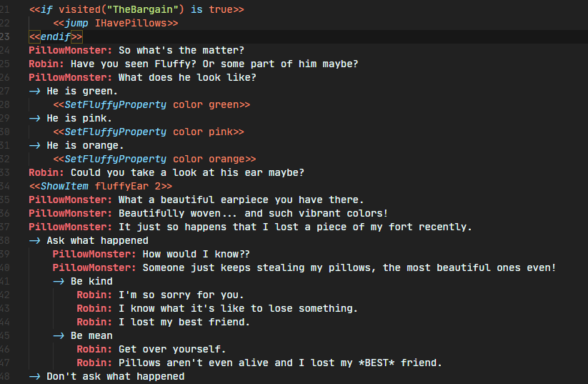Click SetFluffyProperty color pink command
The image size is (588, 384).
click(x=149, y=132)
